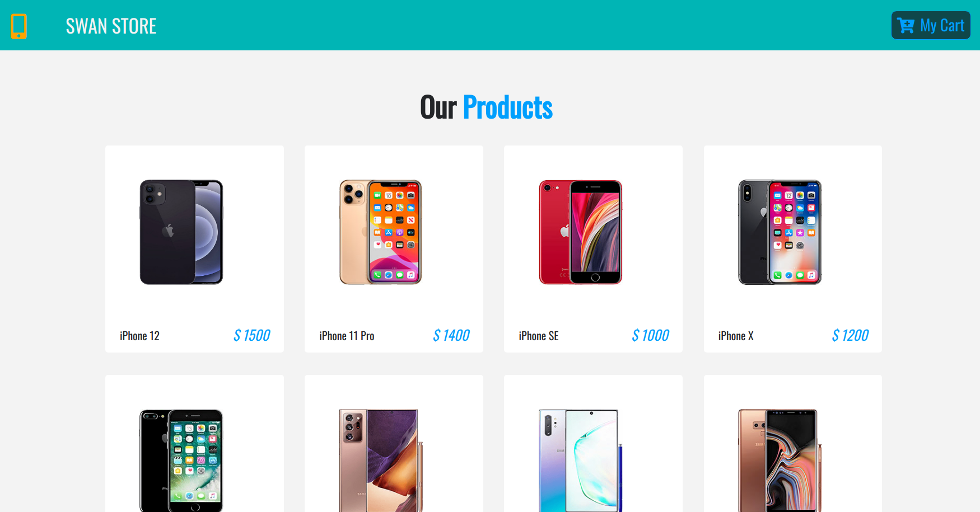This screenshot has width=980, height=512.
Task: Select the red iPhone SE image
Action: pyautogui.click(x=581, y=232)
